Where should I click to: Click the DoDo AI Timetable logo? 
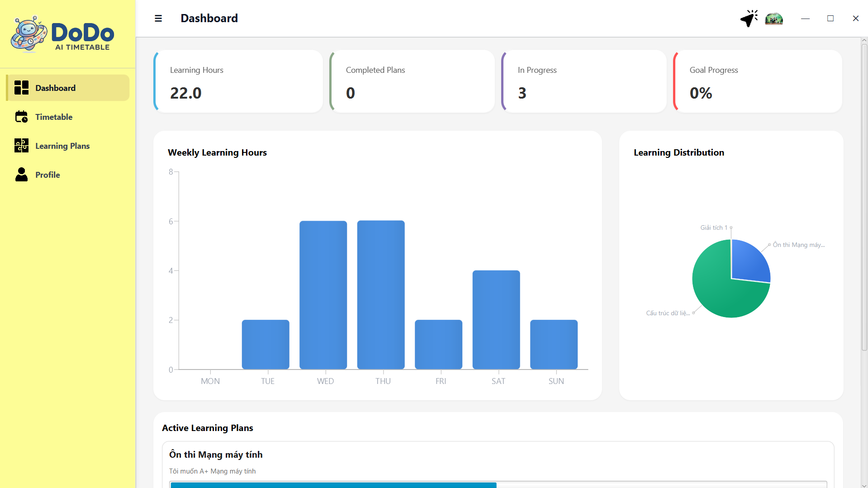tap(63, 34)
